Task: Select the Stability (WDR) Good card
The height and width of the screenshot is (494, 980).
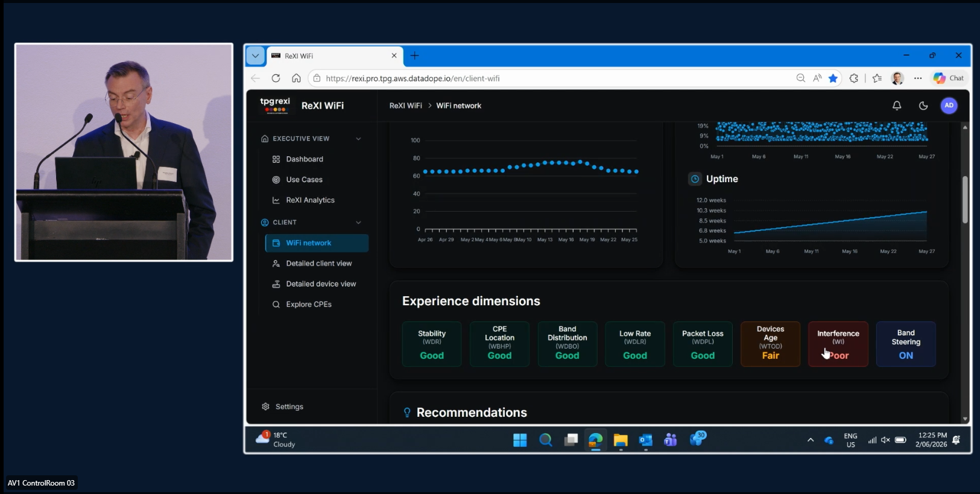Action: pyautogui.click(x=432, y=344)
